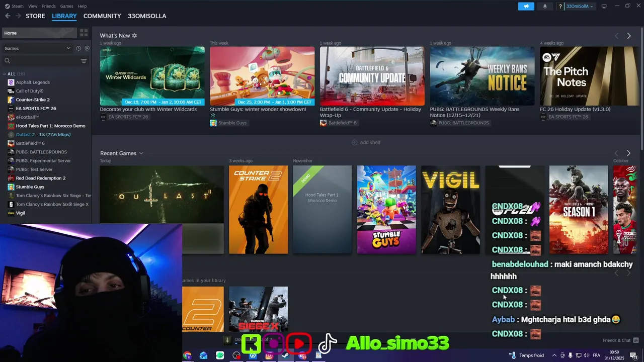Open Winter Wildcards news thumbnail

pos(152,76)
